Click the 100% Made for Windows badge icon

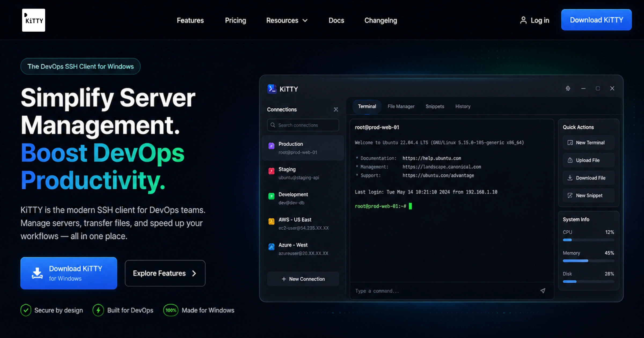(x=171, y=310)
